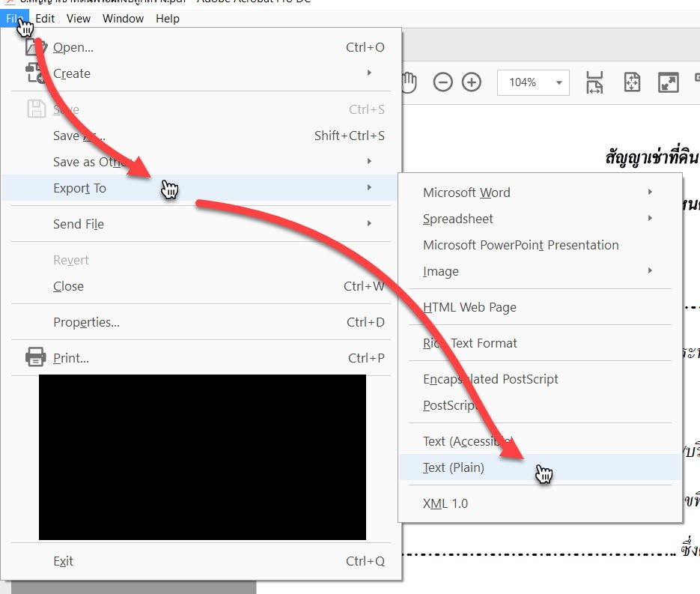The image size is (700, 594).
Task: Expand the Send File submenu arrow
Action: click(369, 223)
